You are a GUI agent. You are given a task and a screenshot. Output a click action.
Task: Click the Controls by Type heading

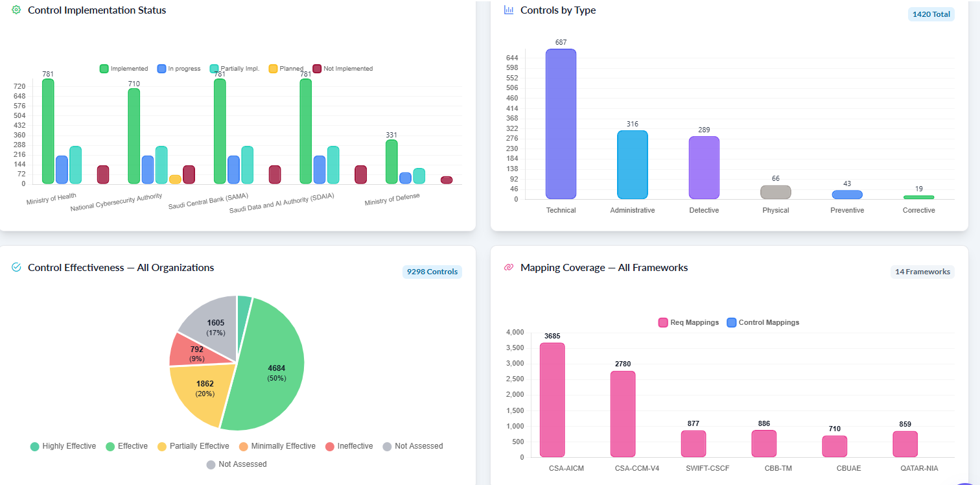[558, 10]
